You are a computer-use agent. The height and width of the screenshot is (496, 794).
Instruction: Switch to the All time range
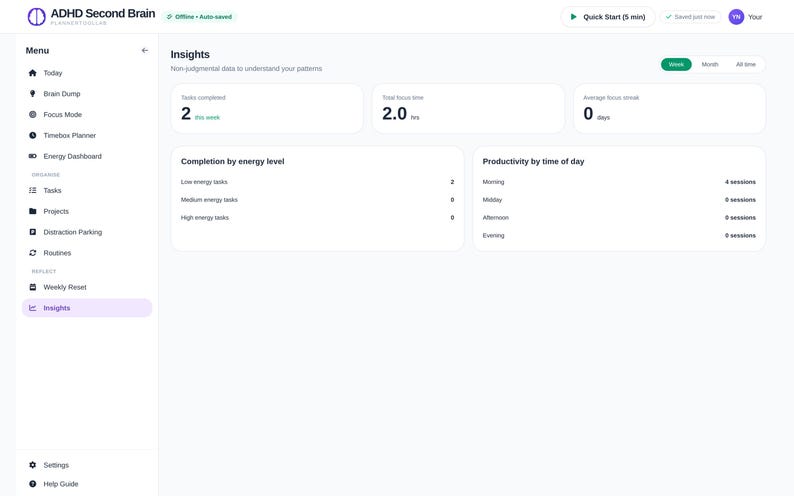click(x=745, y=64)
